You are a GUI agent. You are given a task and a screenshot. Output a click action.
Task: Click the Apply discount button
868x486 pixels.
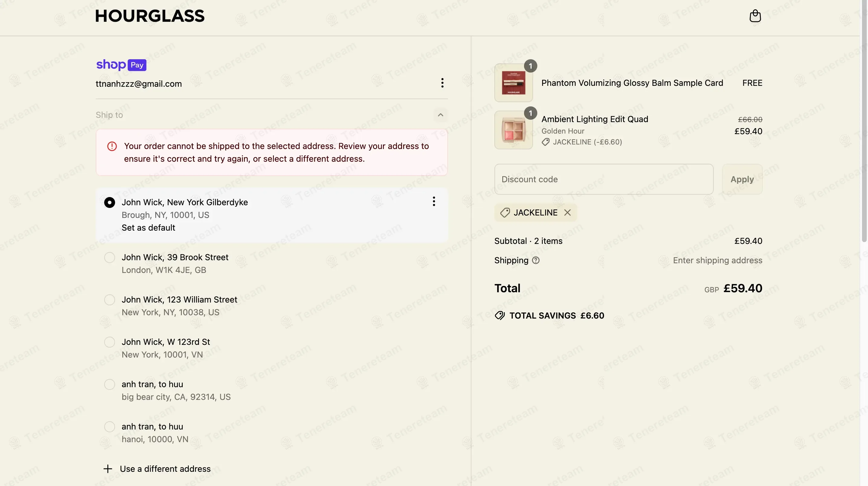[x=742, y=179]
